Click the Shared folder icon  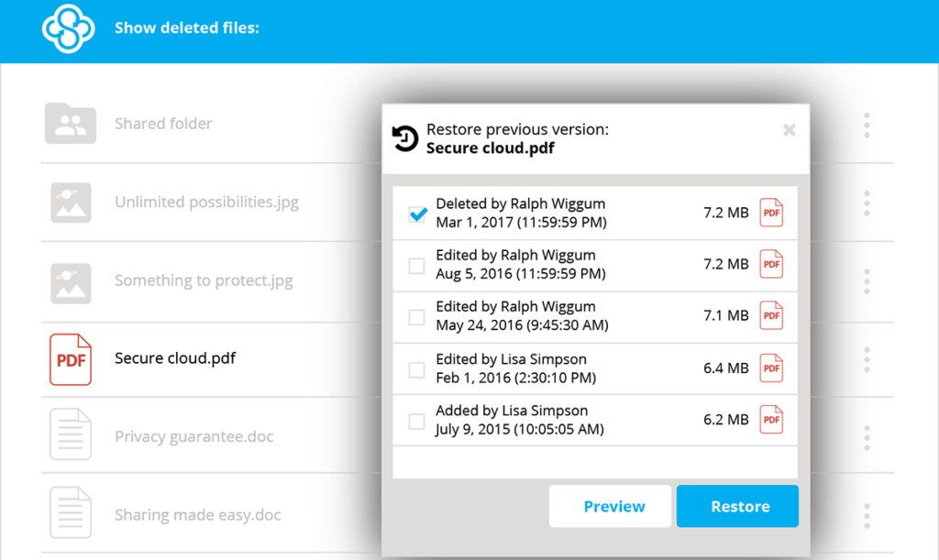71,124
